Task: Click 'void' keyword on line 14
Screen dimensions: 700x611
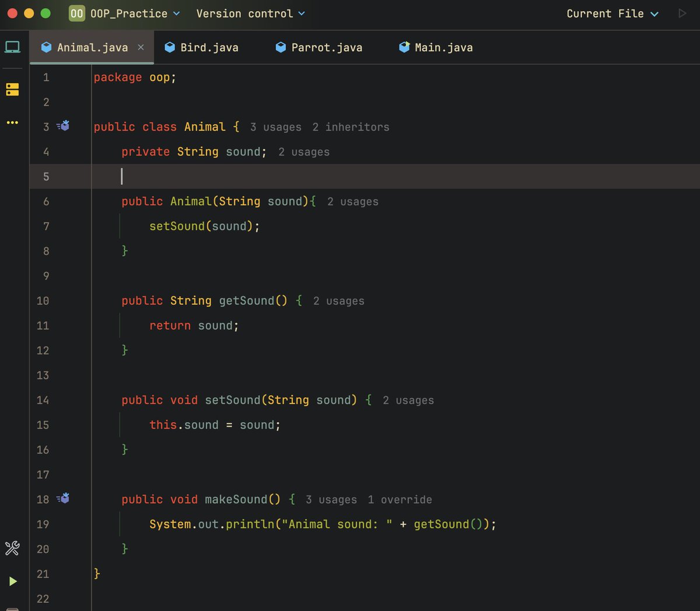Action: point(184,401)
